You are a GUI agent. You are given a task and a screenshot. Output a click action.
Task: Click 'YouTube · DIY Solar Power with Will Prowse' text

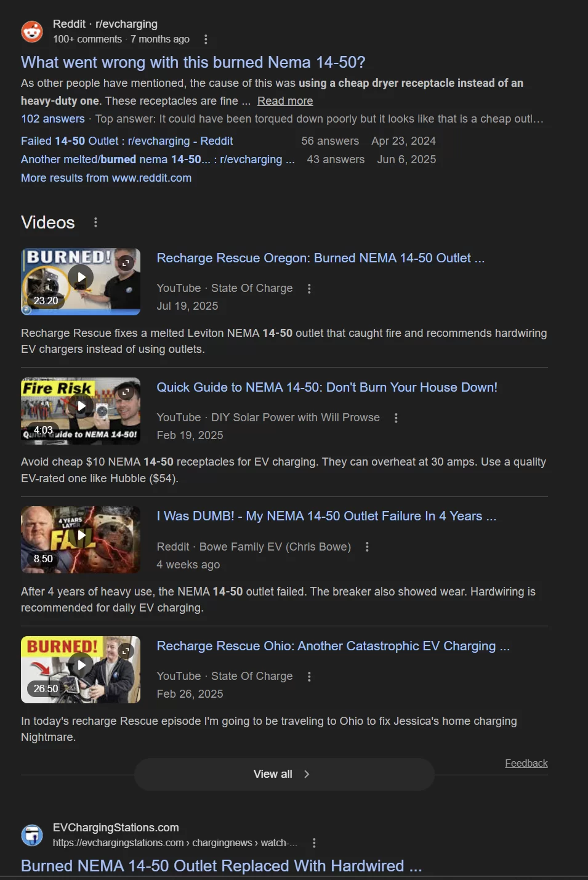(x=268, y=418)
